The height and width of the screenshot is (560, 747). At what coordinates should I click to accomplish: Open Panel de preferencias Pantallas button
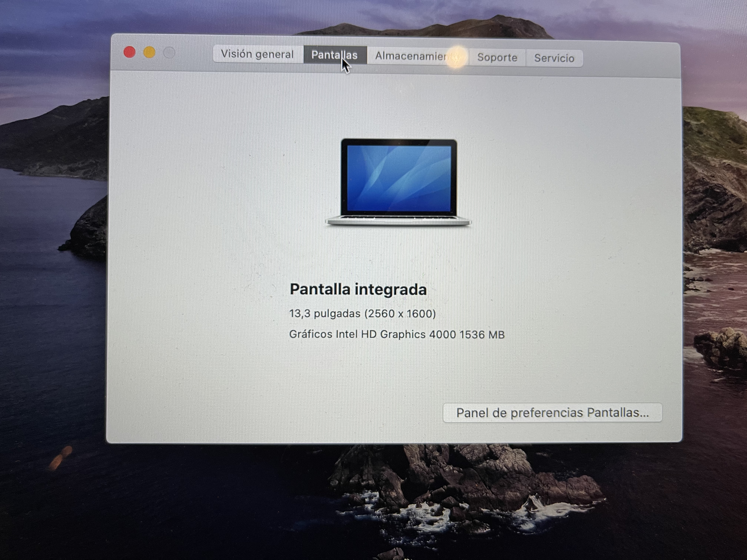click(552, 412)
